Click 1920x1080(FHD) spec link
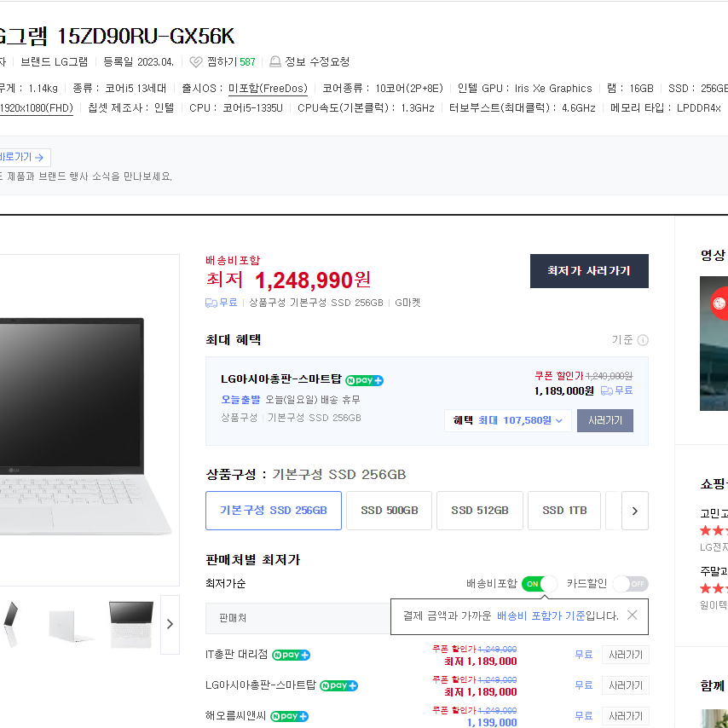The image size is (728, 728). (x=37, y=108)
